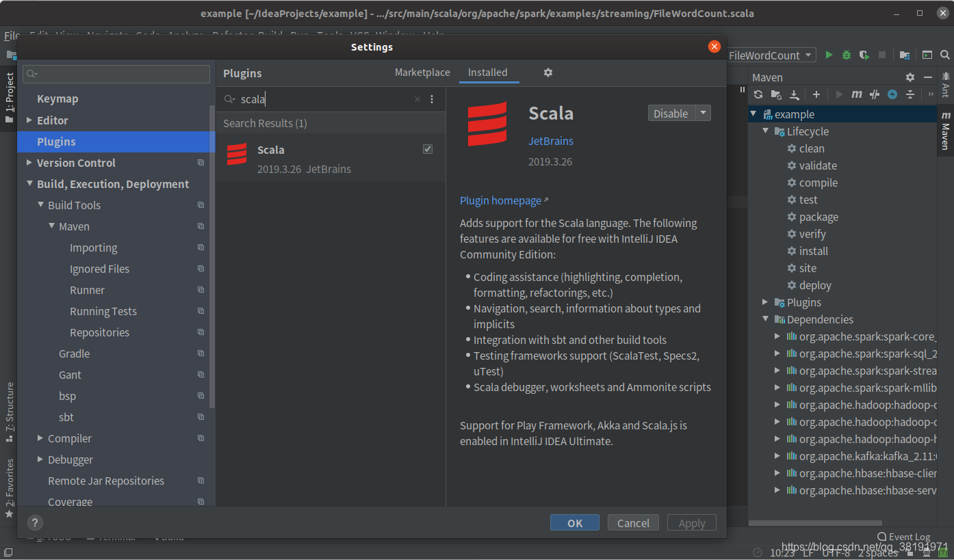Click the Scala logo in plugin details
The width and height of the screenshot is (954, 560).
(x=487, y=124)
